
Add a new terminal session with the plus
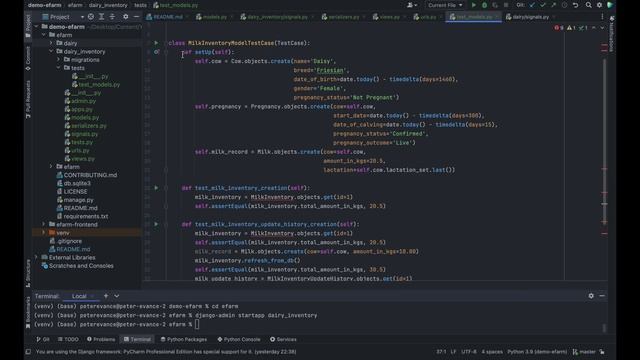(106, 296)
